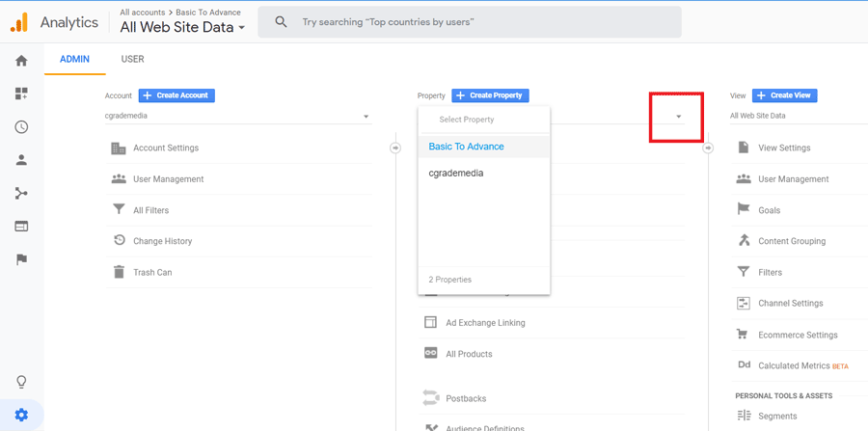Open Segments link
Image resolution: width=868 pixels, height=431 pixels.
pyautogui.click(x=777, y=417)
